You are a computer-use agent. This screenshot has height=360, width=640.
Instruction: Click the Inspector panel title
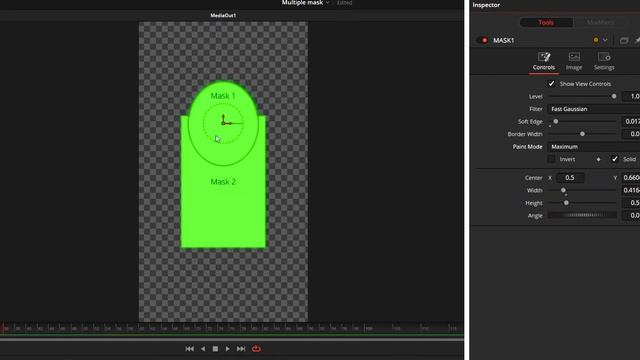[486, 5]
